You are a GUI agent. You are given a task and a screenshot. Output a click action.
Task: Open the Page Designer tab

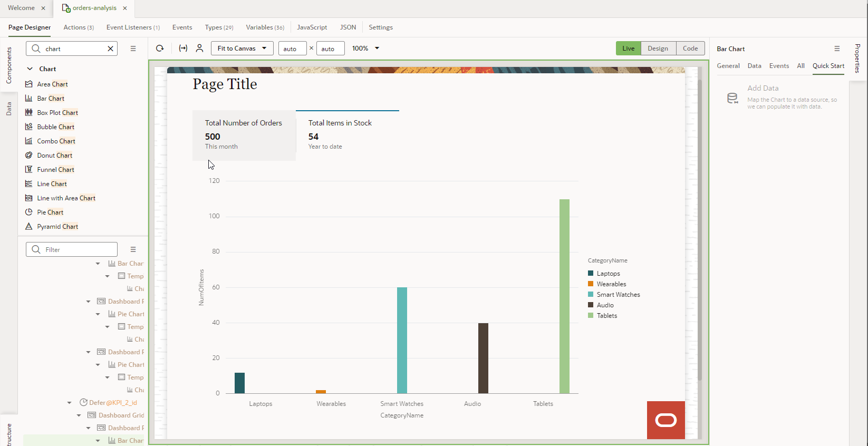click(30, 27)
